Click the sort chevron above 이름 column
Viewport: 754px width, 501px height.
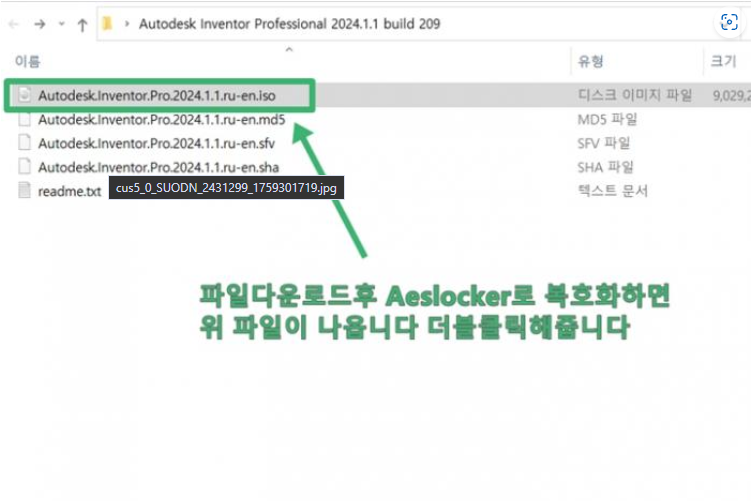pyautogui.click(x=289, y=48)
